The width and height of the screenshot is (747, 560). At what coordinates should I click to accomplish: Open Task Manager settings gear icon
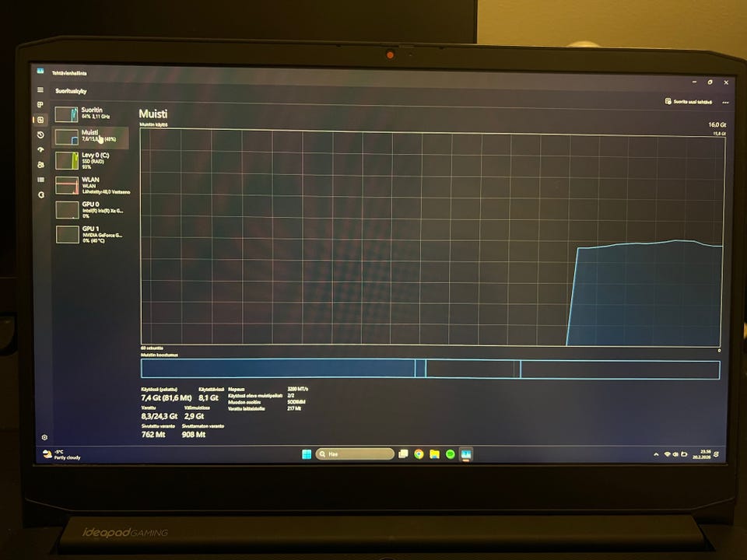pyautogui.click(x=44, y=437)
